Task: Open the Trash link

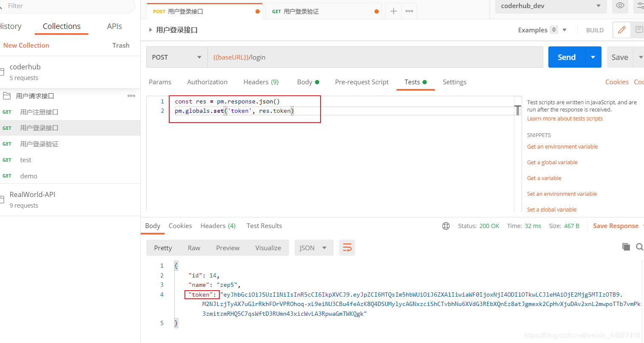Action: tap(121, 46)
